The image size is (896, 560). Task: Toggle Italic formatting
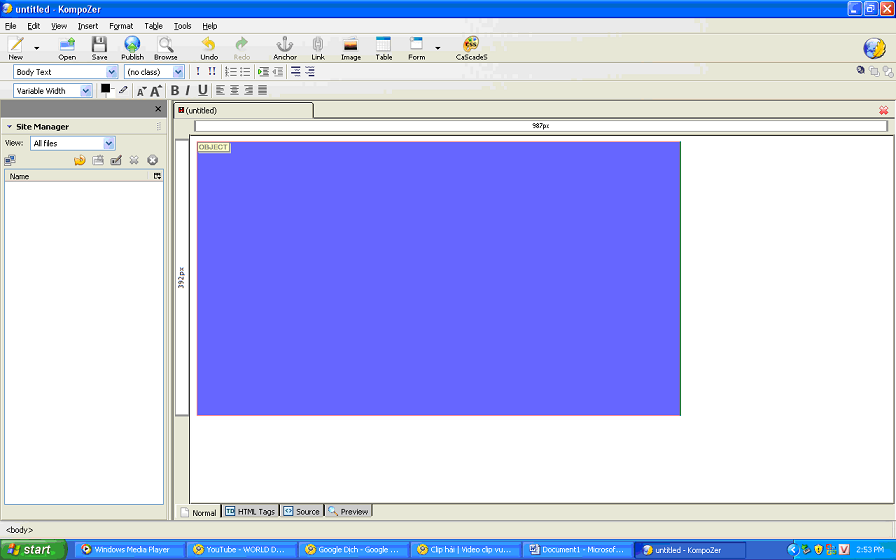[x=187, y=90]
